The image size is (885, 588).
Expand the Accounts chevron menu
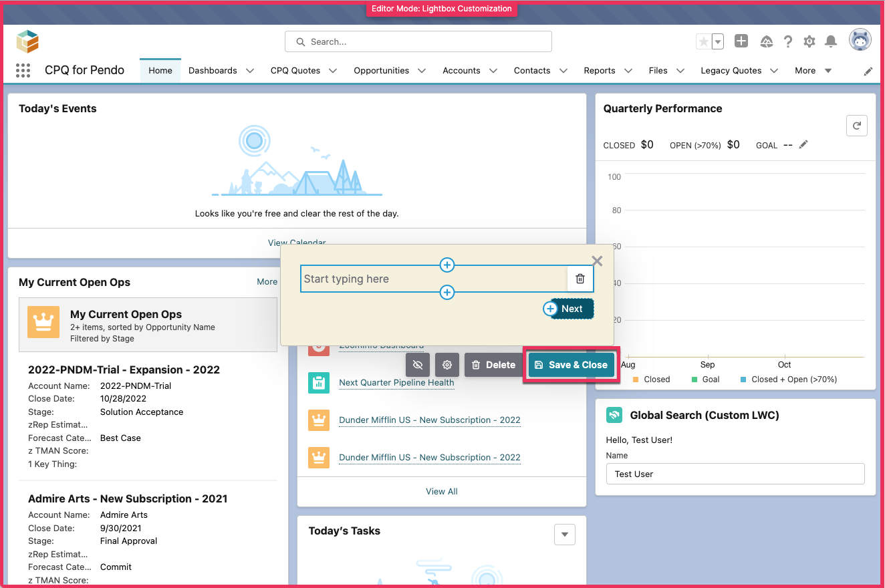(x=493, y=70)
